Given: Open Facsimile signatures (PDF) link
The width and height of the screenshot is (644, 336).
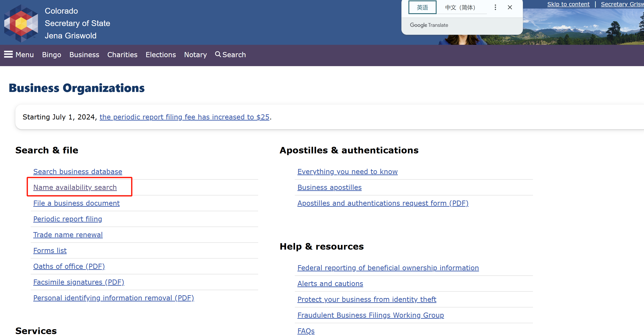Looking at the screenshot, I should point(79,282).
